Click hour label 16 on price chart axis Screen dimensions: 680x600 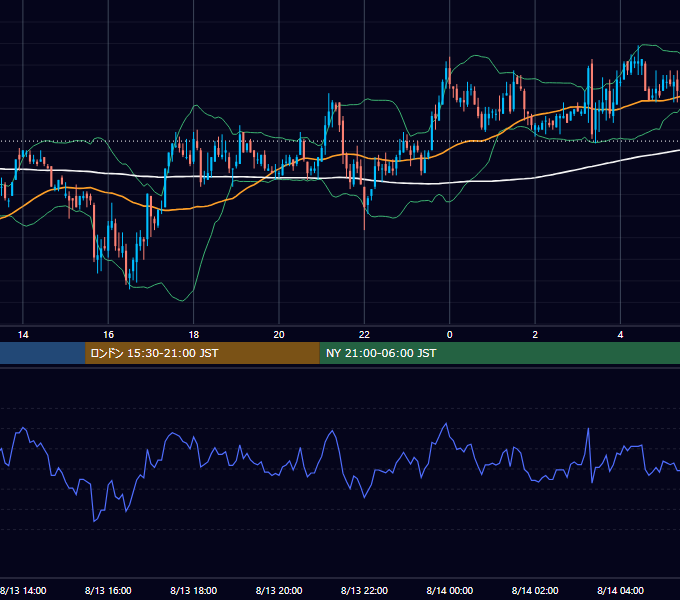(108, 335)
